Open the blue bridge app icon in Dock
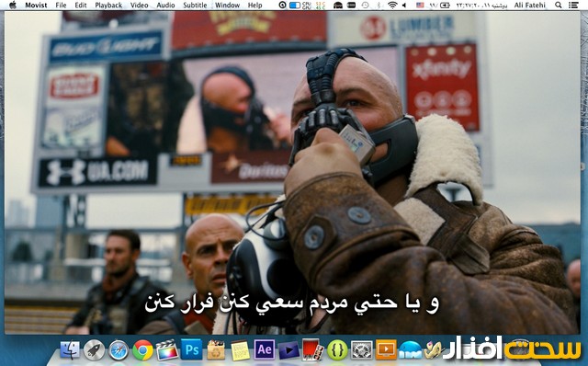Screen dimensions: 588x366 coord(411,349)
